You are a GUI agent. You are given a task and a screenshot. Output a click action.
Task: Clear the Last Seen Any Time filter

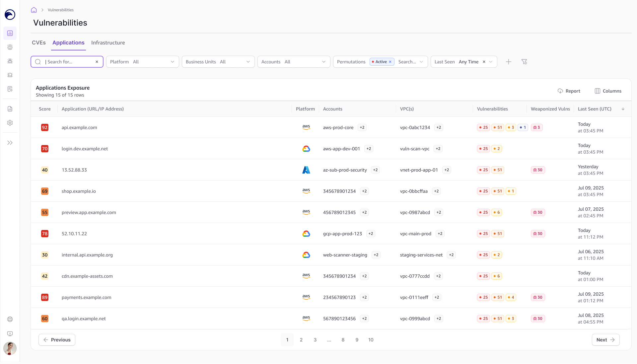coord(484,62)
